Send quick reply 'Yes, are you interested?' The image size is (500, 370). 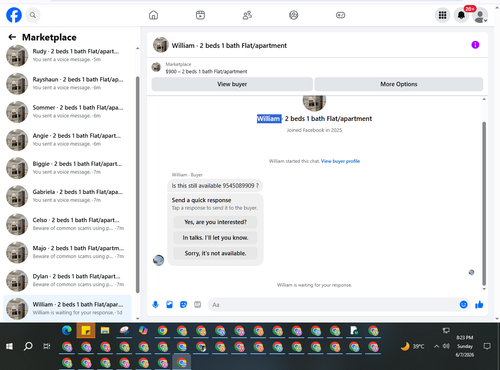[215, 222]
